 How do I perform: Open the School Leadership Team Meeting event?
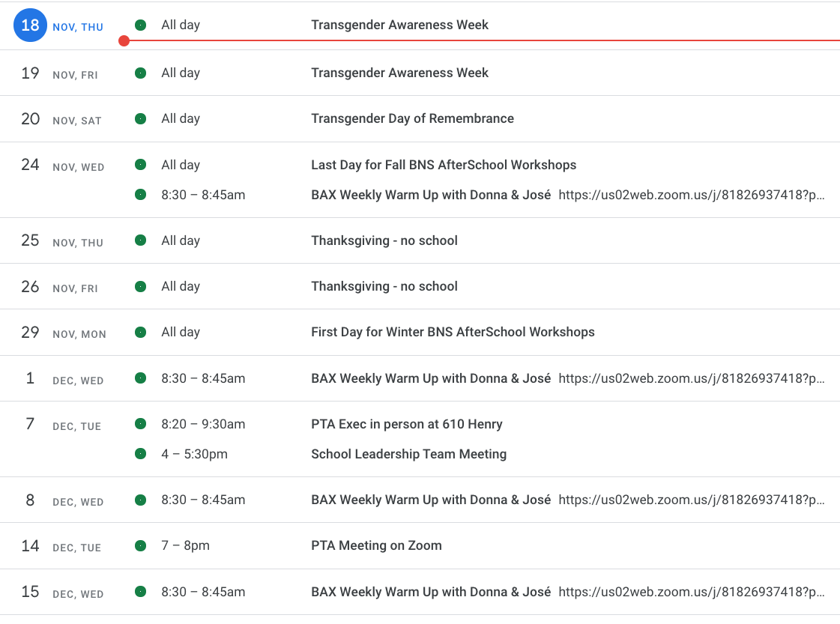point(408,454)
